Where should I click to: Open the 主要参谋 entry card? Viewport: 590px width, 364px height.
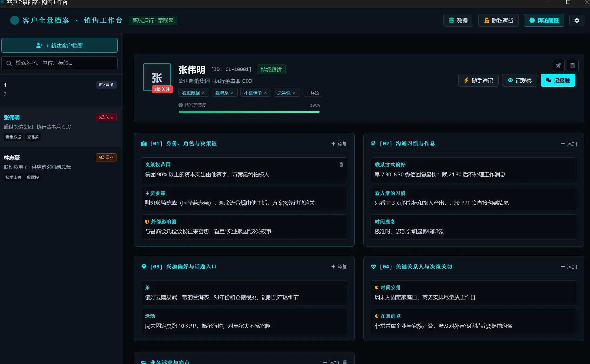tap(244, 198)
